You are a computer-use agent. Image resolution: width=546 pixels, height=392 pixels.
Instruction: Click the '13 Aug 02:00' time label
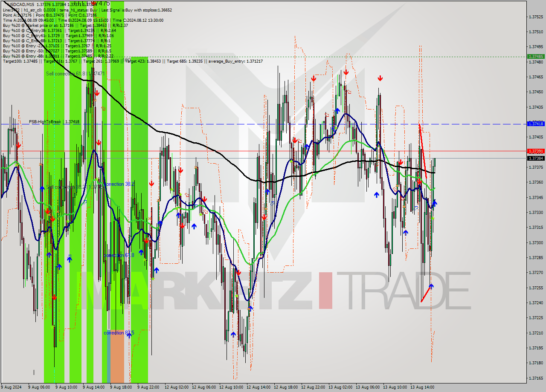340,387
